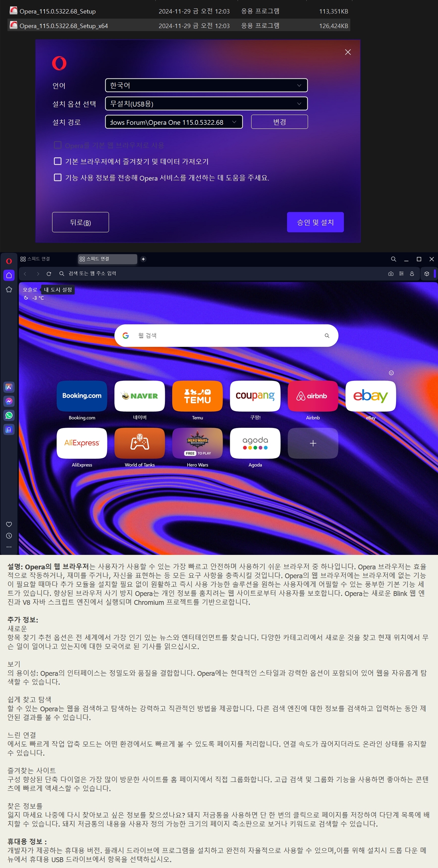Open Aria AI in sidebar
The width and height of the screenshot is (438, 868).
click(9, 387)
